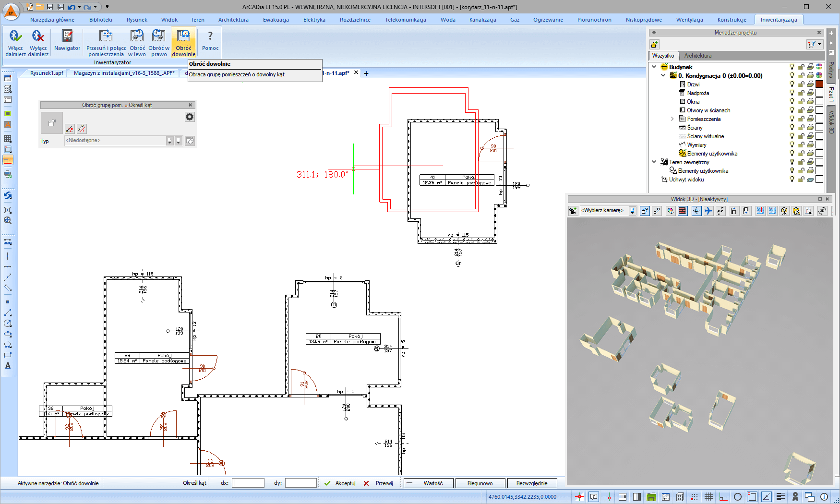The height and width of the screenshot is (504, 840).
Task: Click the undo arrow in quick access toolbar
Action: tap(71, 7)
